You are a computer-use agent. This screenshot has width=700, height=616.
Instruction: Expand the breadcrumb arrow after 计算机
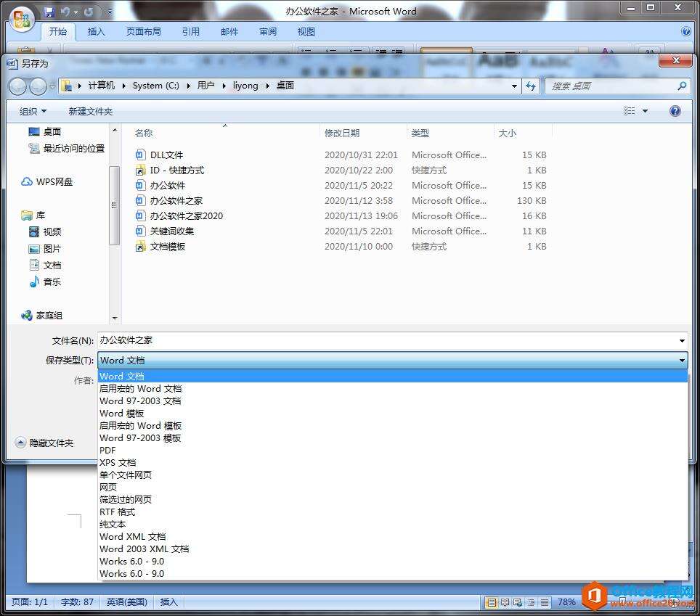123,86
